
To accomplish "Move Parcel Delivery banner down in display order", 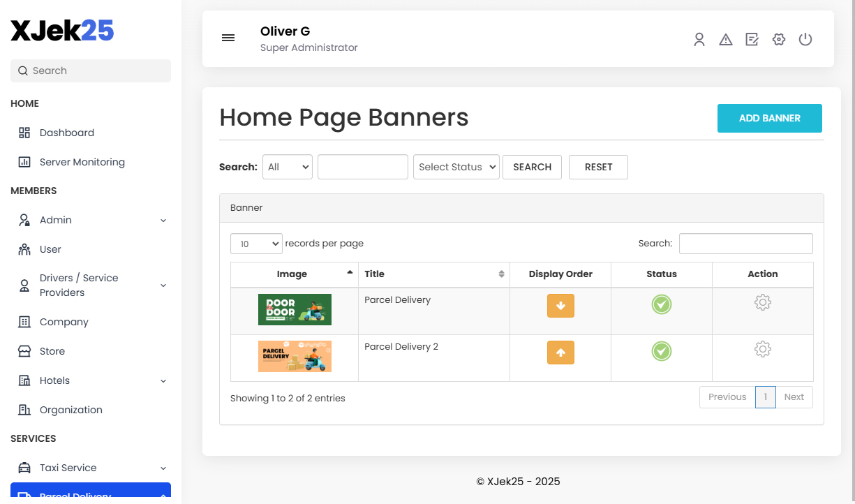I will click(x=560, y=306).
